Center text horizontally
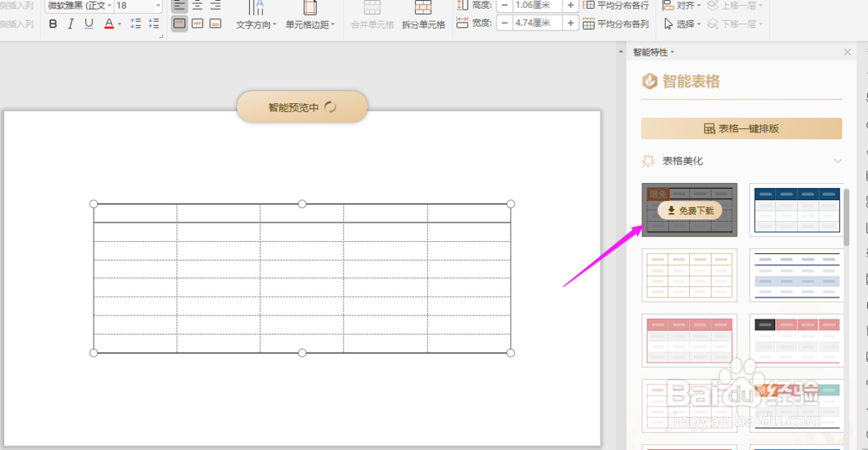Screen dimensions: 868x450 (197, 5)
